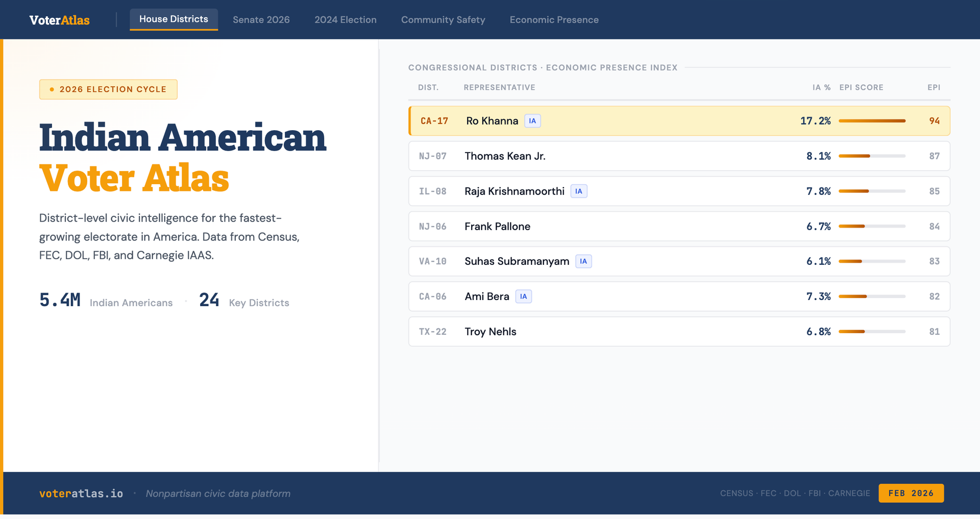Sort by the DIST. column header
Screen dimensions: 980x519
click(428, 87)
